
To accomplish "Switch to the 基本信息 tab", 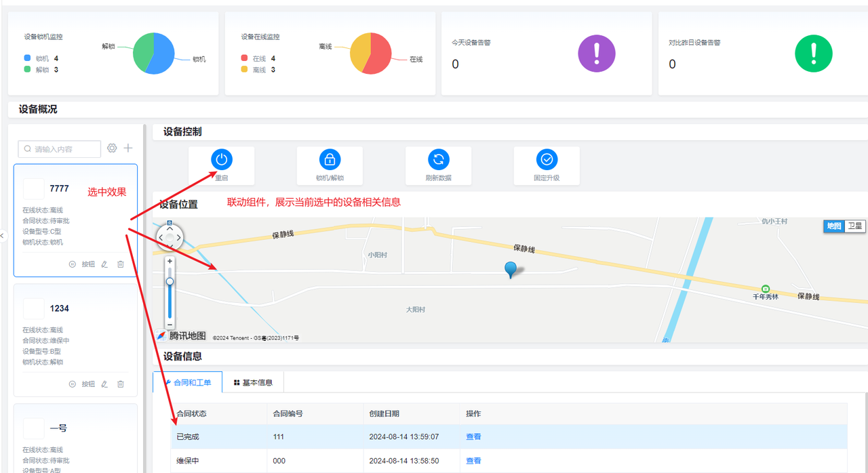I will point(253,383).
